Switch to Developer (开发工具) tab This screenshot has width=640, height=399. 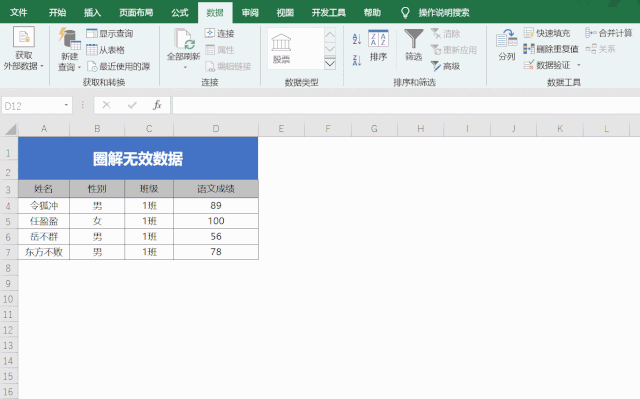click(329, 13)
